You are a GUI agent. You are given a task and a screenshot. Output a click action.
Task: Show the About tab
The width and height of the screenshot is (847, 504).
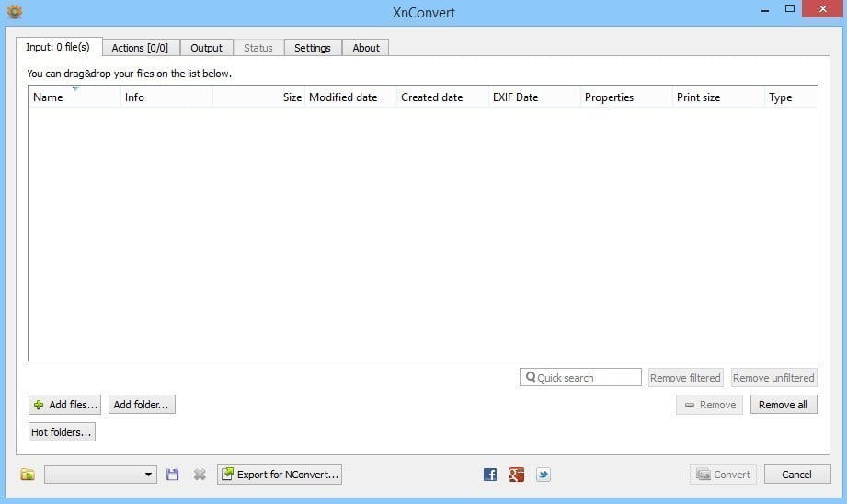(366, 48)
